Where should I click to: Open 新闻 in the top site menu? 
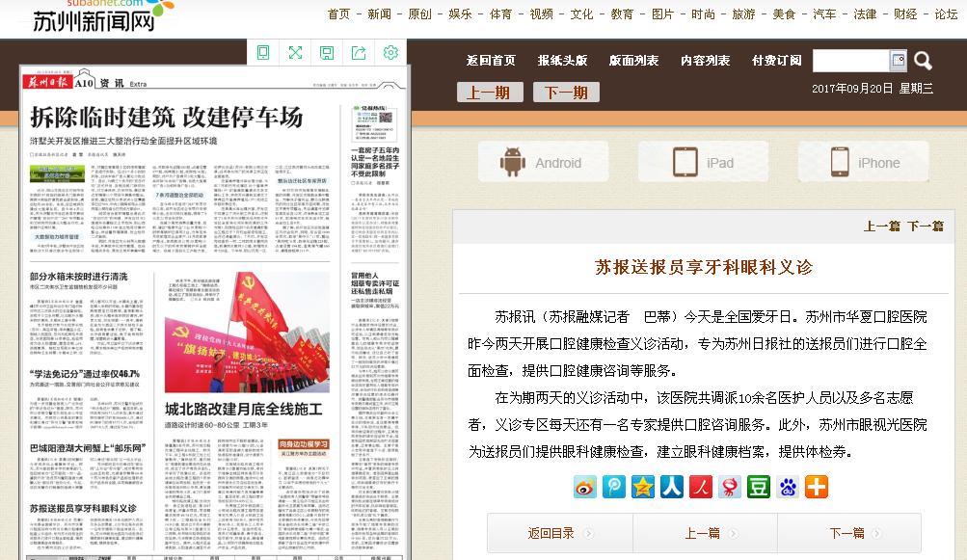379,14
